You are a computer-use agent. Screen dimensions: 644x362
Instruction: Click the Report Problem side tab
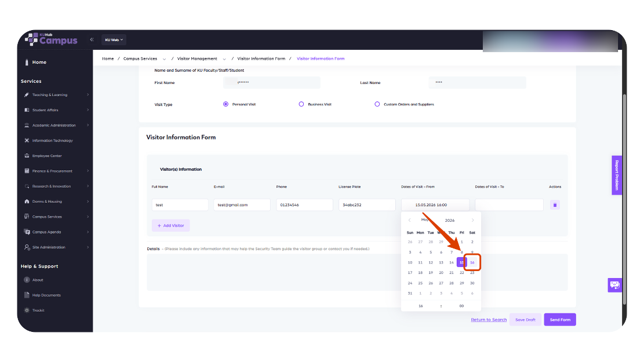[617, 175]
